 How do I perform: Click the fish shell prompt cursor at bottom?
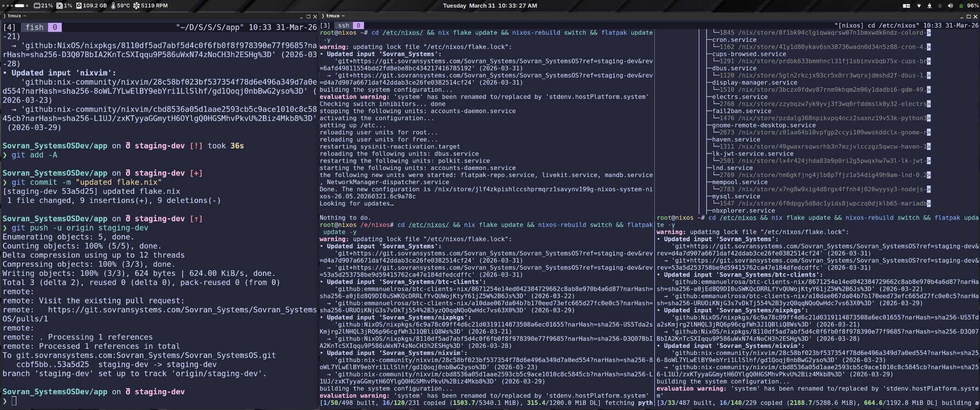14,401
